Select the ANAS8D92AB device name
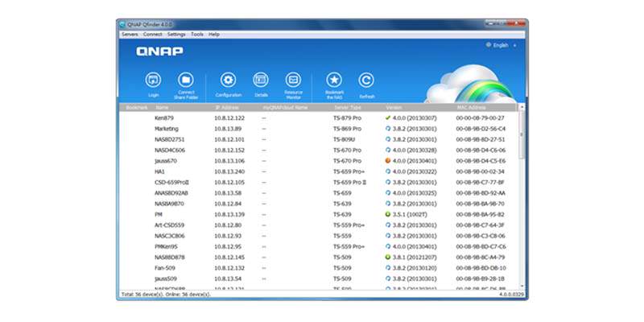The image size is (644, 322). click(x=171, y=192)
